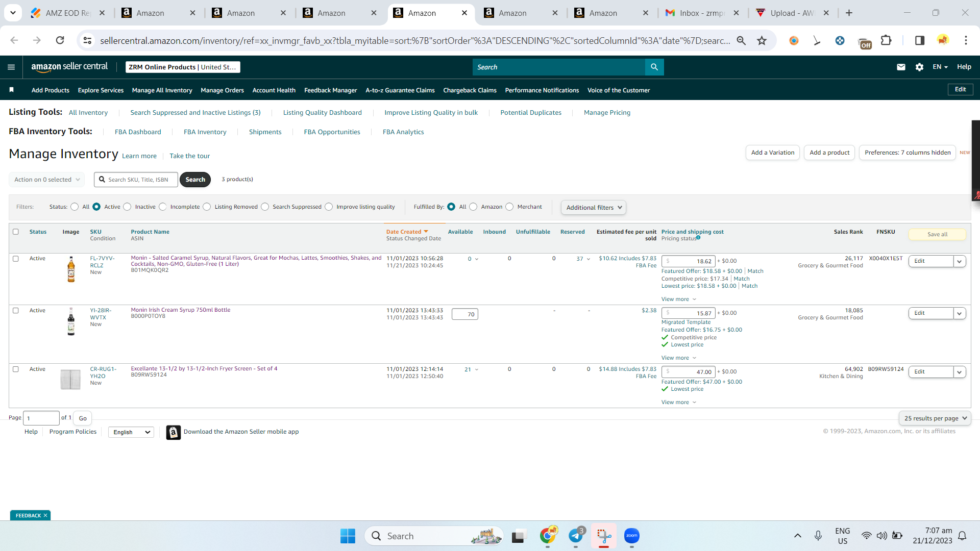Open the FBA Inventory link

[x=205, y=132]
